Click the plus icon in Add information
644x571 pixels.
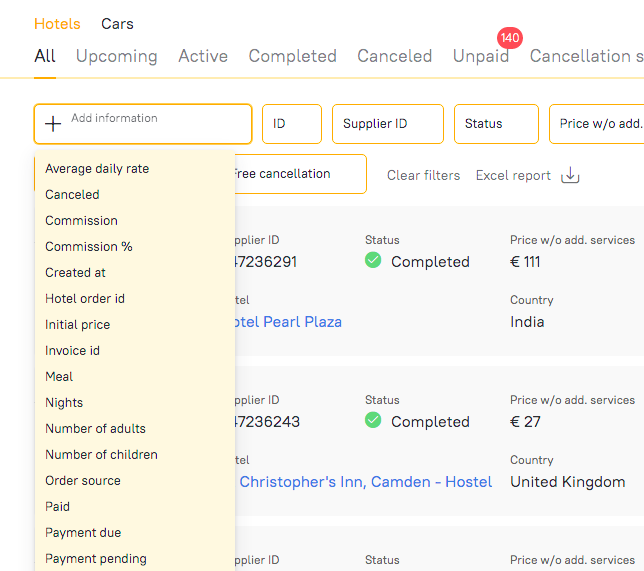[53, 124]
